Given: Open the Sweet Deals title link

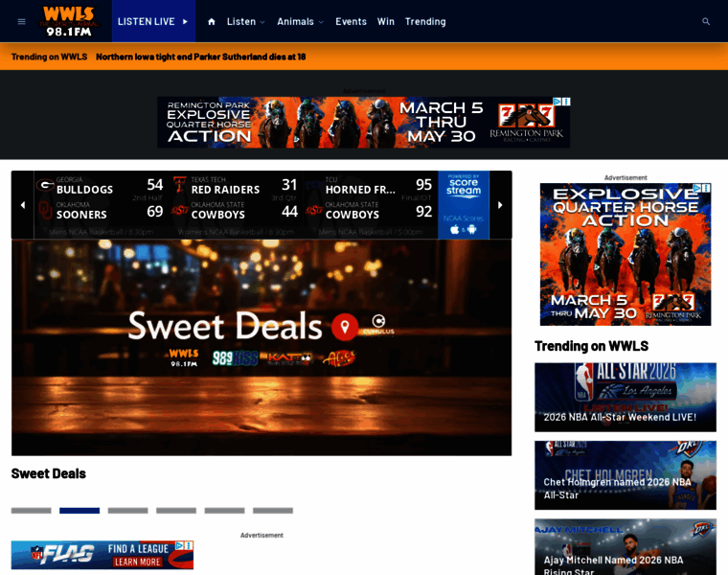Looking at the screenshot, I should click(49, 473).
